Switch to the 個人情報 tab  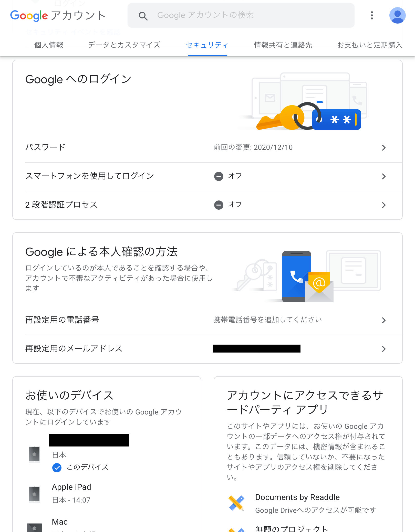pyautogui.click(x=49, y=45)
